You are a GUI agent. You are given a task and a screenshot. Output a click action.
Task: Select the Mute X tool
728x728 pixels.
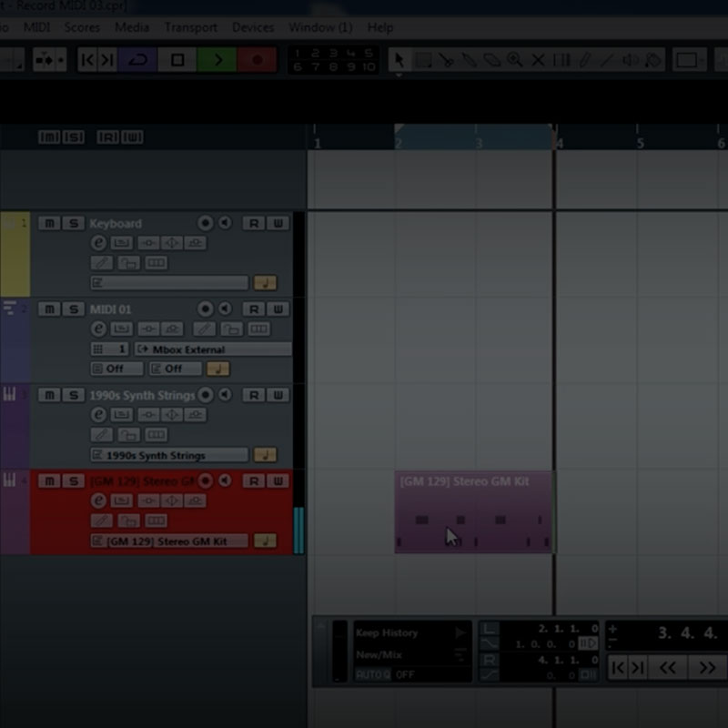(x=538, y=59)
